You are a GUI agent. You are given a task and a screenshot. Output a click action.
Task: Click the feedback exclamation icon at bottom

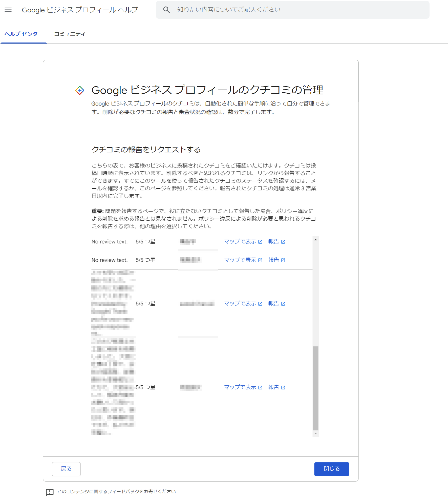click(50, 492)
